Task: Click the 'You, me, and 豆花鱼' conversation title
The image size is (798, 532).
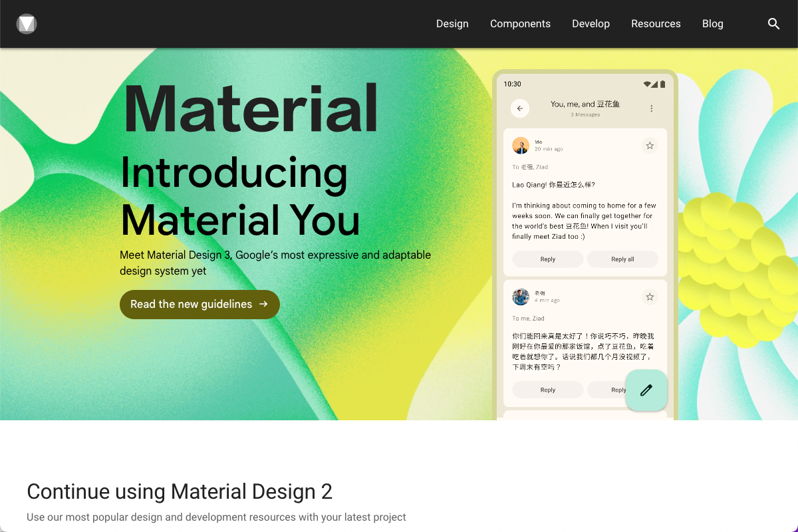Action: coord(585,104)
